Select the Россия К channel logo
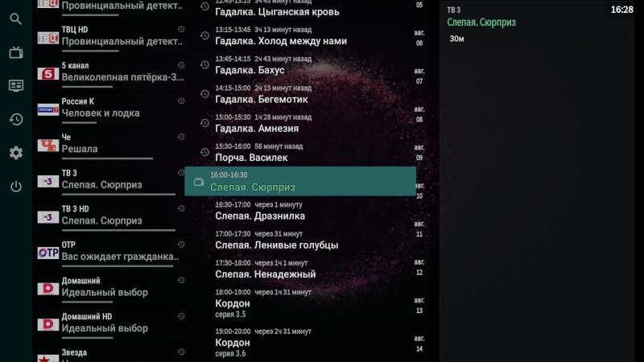 pyautogui.click(x=48, y=109)
